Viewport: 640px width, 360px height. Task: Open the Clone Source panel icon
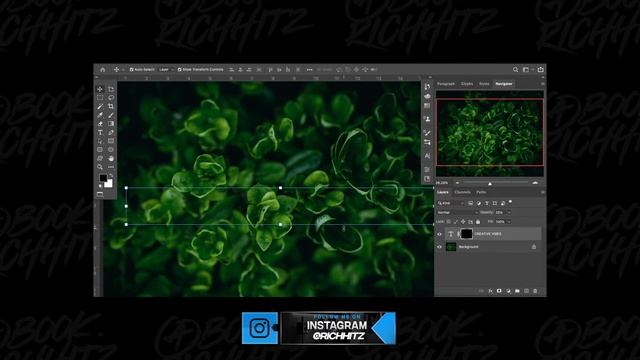point(427,119)
